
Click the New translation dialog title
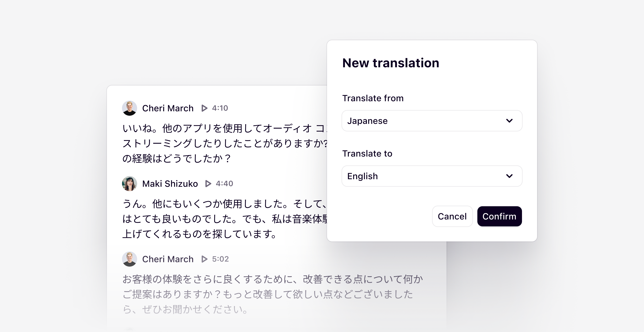pos(391,63)
